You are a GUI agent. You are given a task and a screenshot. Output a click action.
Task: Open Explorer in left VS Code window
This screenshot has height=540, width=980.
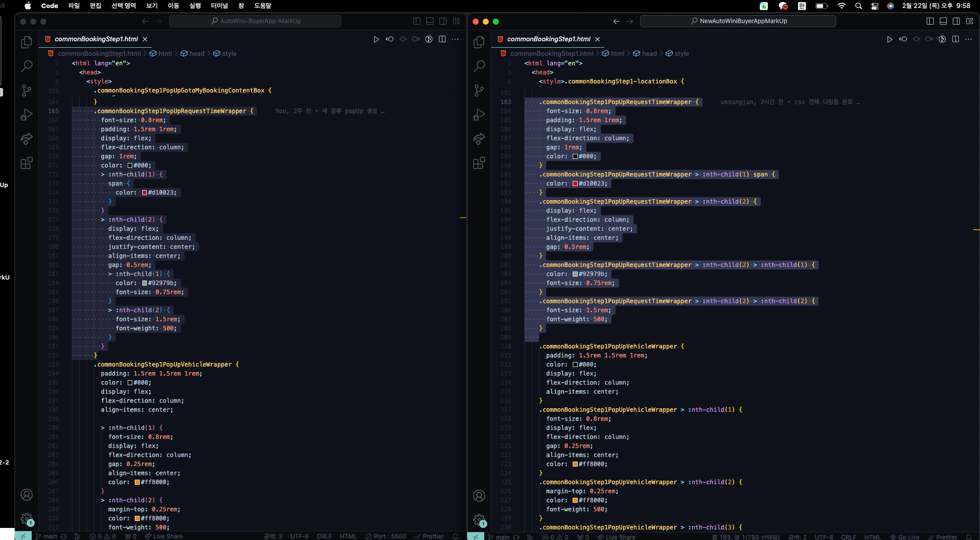point(27,42)
